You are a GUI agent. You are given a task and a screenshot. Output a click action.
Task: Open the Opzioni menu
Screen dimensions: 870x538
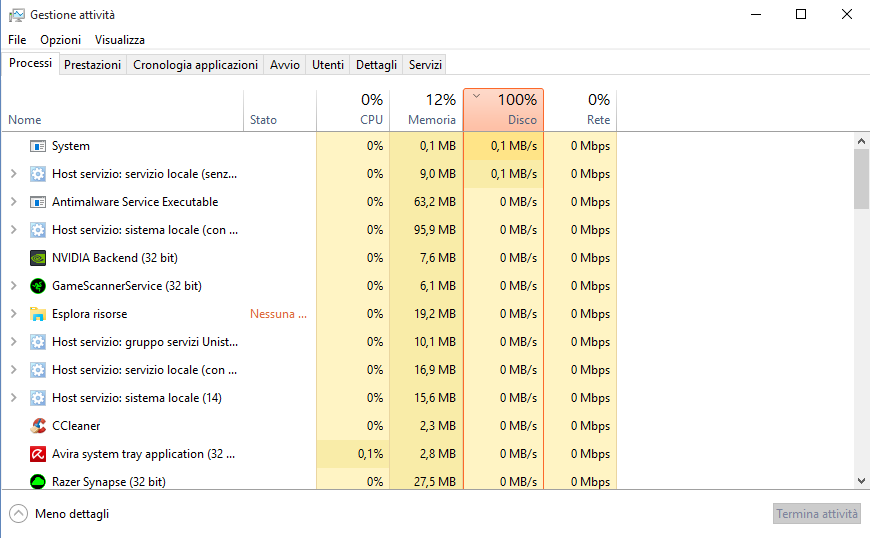click(60, 40)
